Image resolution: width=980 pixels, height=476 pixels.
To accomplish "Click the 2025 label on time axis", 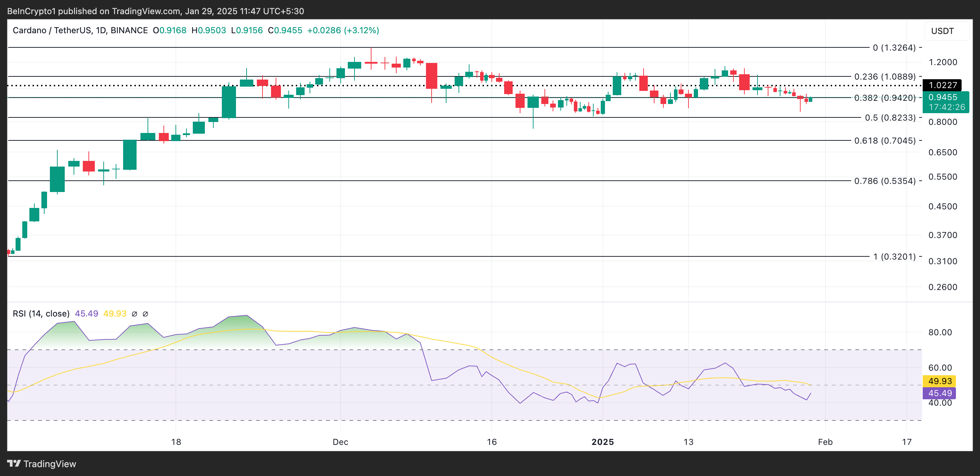I will point(603,442).
